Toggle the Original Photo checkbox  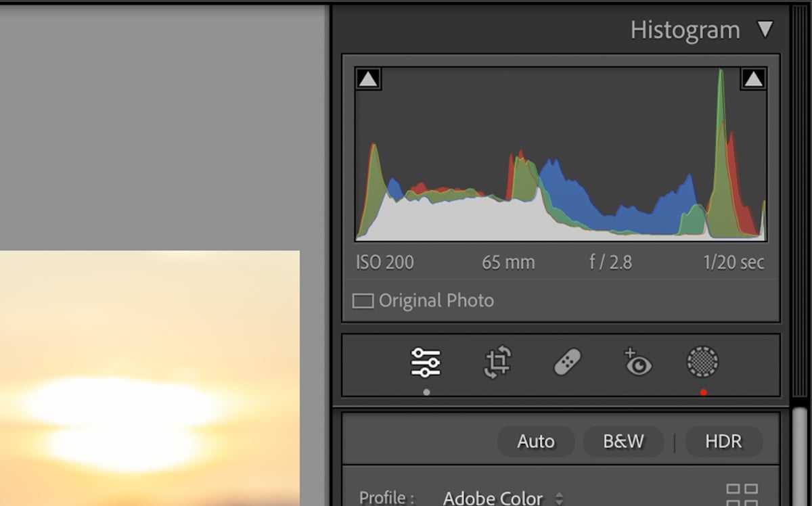(x=363, y=300)
